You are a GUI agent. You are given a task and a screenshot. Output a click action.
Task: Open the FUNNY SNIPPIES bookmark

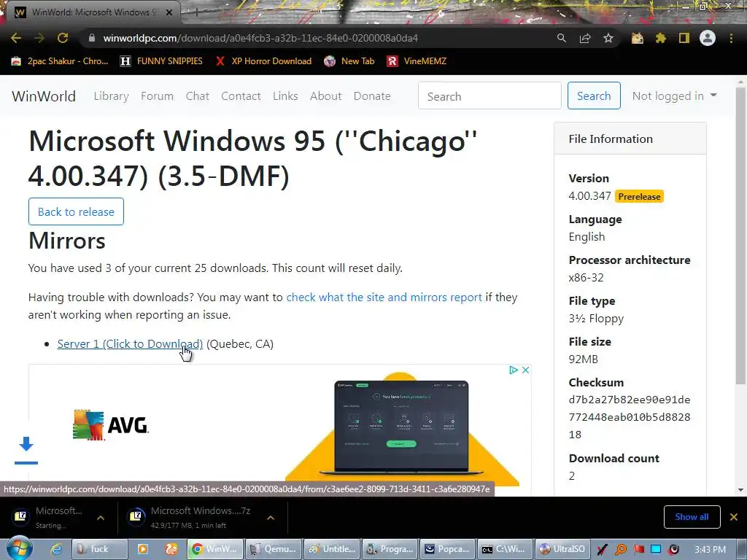coord(161,61)
